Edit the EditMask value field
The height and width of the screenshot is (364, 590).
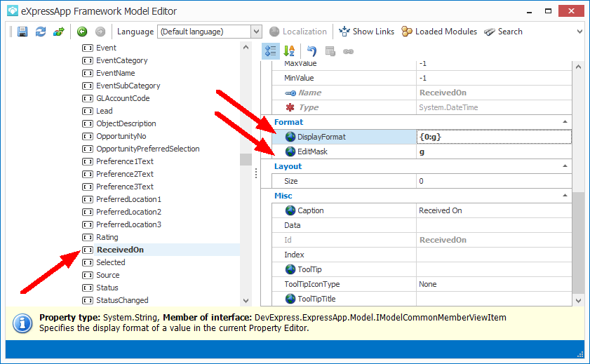click(494, 151)
